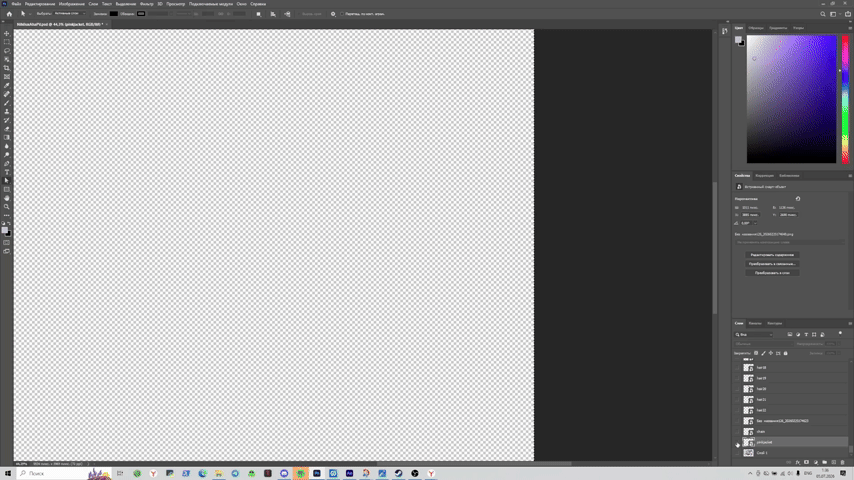This screenshot has width=854, height=480.
Task: Select the pinkjacket layer row
Action: point(791,442)
